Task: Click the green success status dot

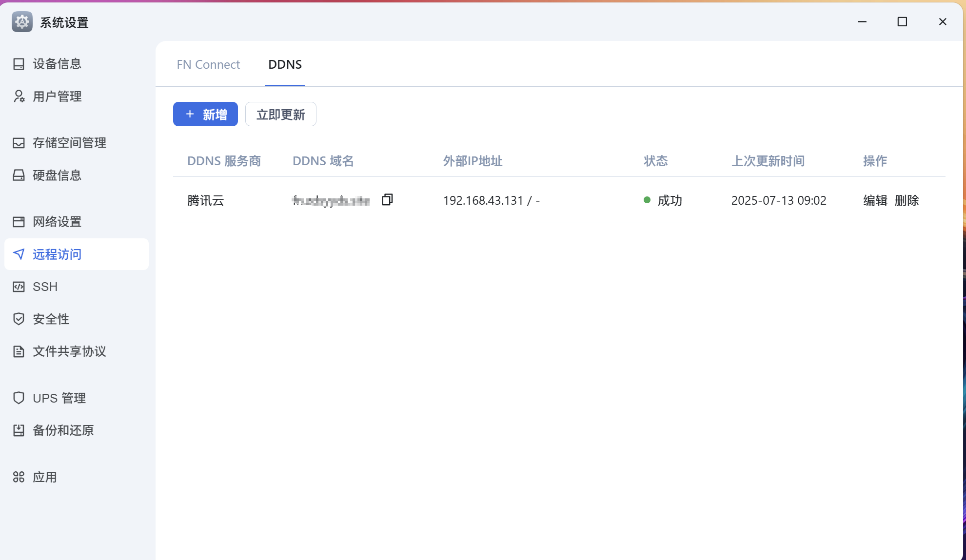Action: point(647,200)
